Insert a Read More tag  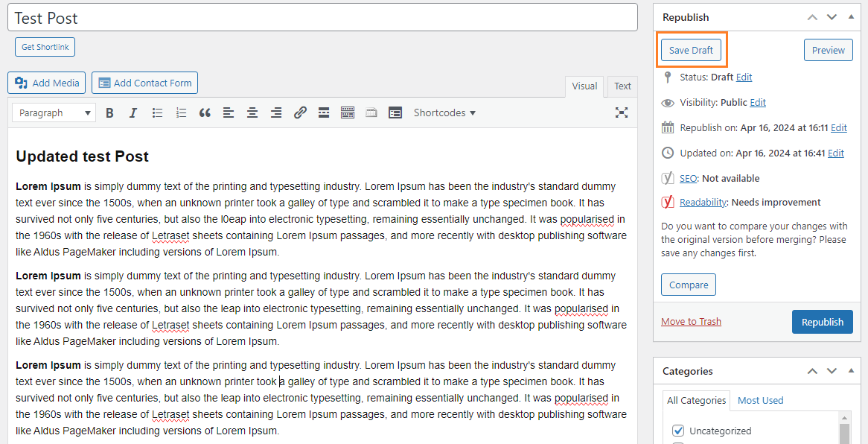[x=324, y=113]
